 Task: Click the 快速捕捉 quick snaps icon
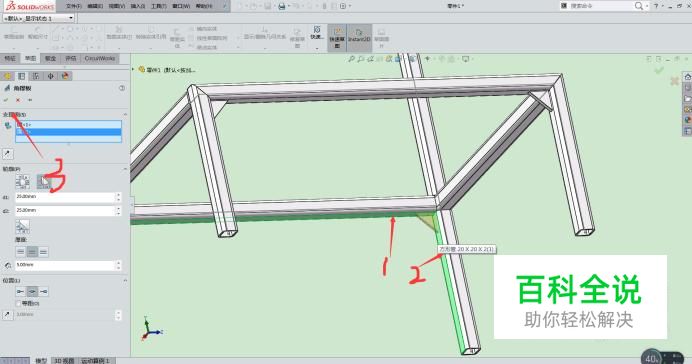316,32
